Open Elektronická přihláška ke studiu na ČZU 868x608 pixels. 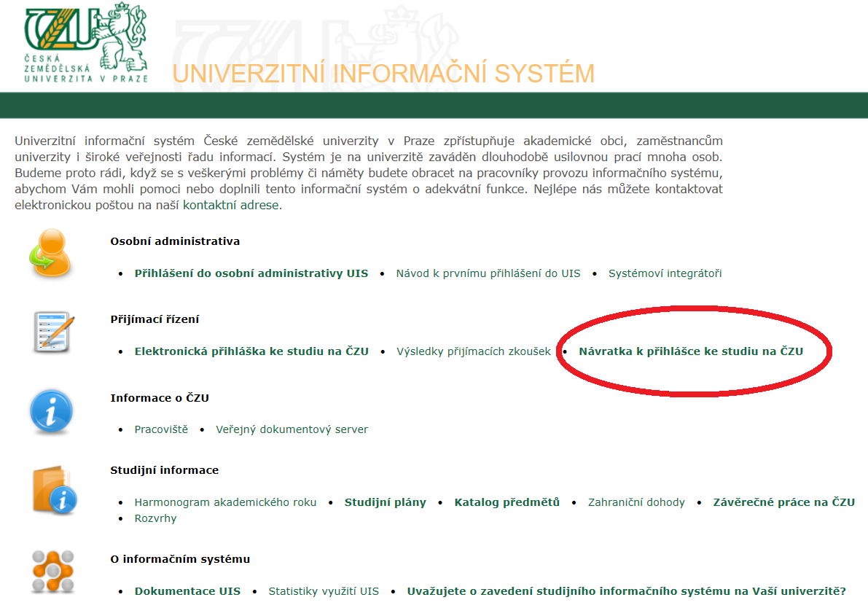click(x=251, y=351)
